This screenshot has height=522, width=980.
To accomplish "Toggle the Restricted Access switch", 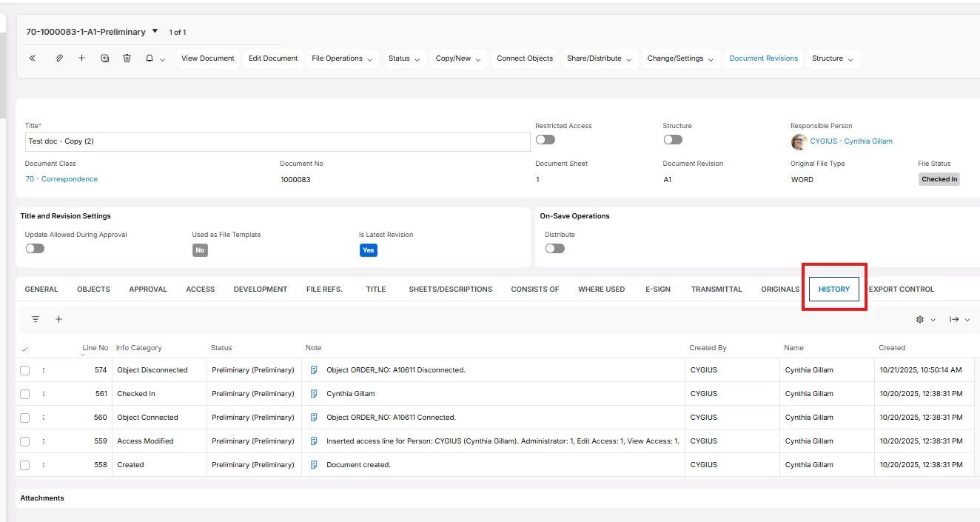I will point(545,140).
